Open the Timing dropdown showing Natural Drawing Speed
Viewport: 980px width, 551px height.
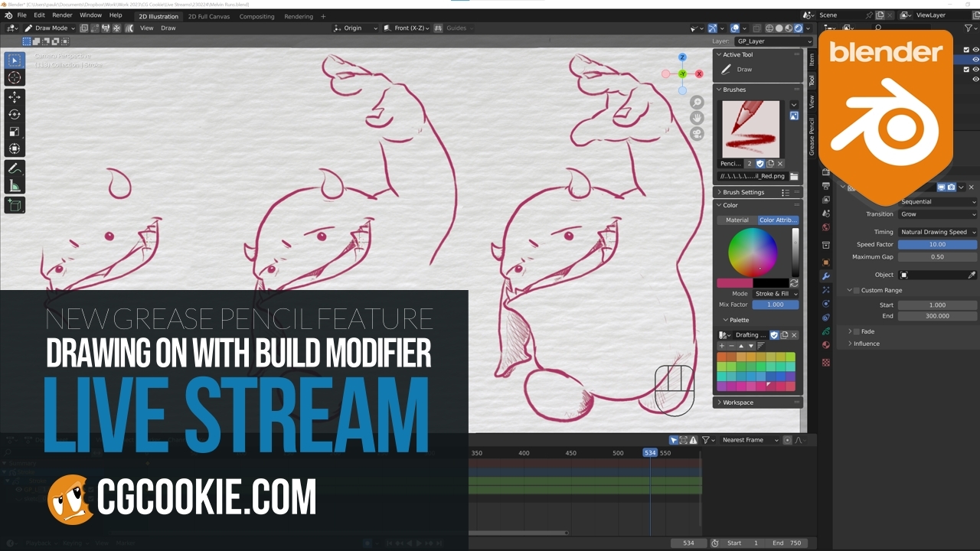click(x=937, y=232)
